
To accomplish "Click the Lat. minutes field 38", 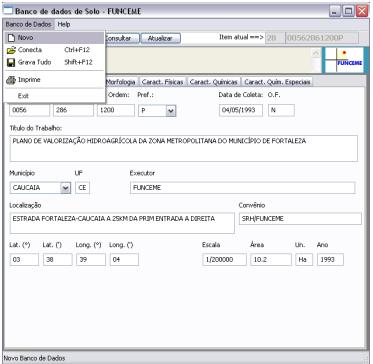I will click(57, 259).
